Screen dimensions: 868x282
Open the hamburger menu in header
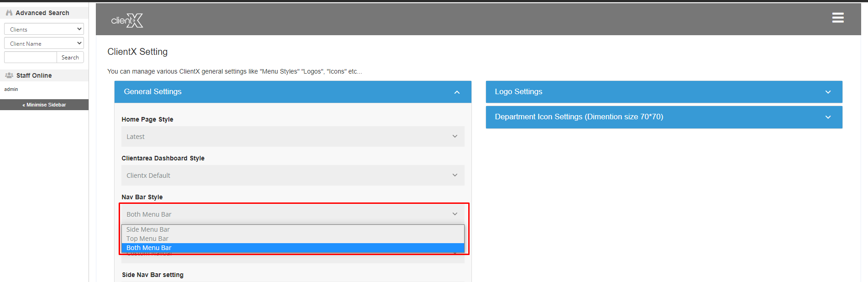click(x=837, y=18)
